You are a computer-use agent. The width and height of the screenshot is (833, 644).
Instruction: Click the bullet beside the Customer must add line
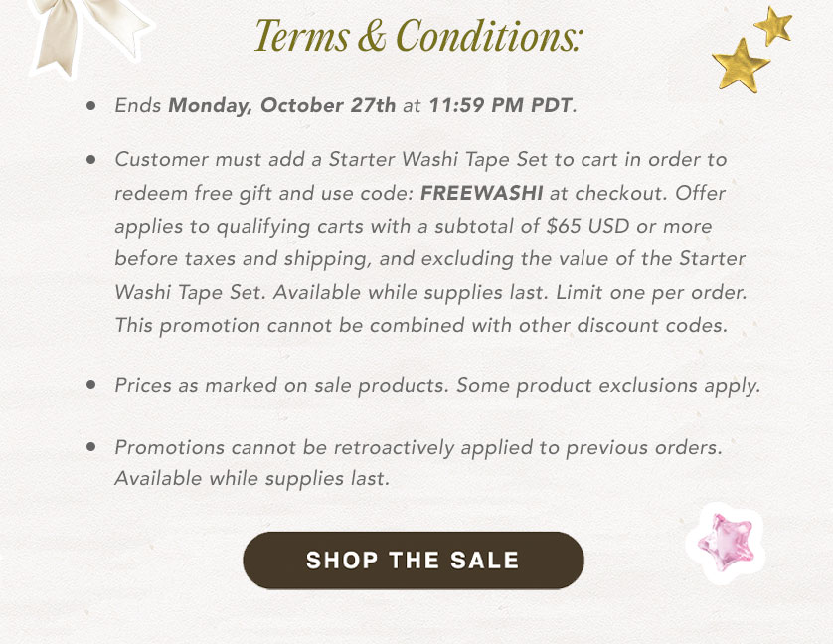[90, 159]
